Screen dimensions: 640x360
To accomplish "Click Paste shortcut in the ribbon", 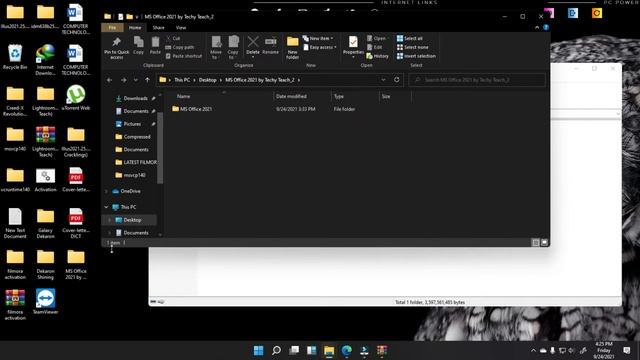I will pos(184,56).
